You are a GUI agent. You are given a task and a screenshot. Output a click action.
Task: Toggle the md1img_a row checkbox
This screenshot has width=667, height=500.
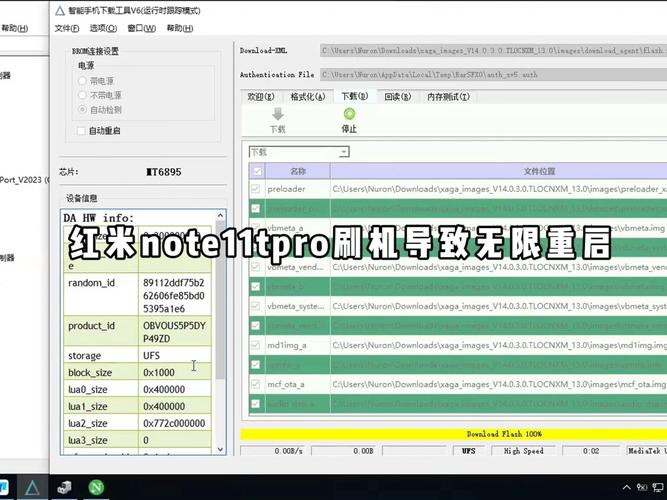pos(255,345)
